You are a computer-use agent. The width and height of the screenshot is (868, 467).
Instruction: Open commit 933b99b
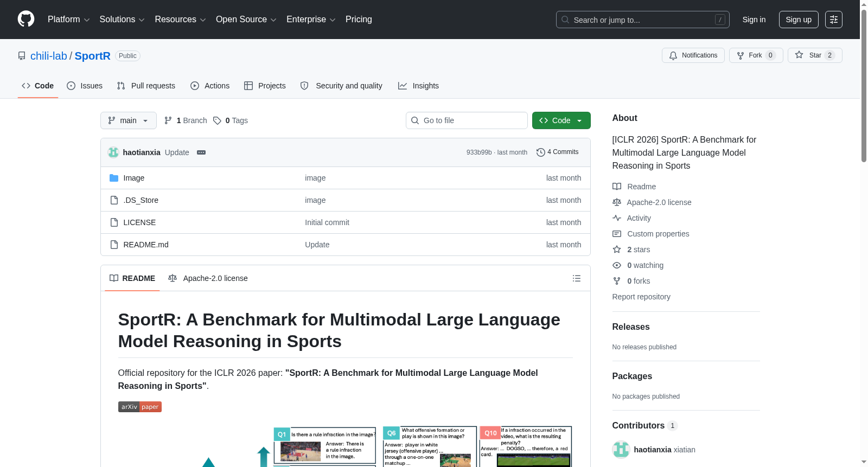click(479, 152)
